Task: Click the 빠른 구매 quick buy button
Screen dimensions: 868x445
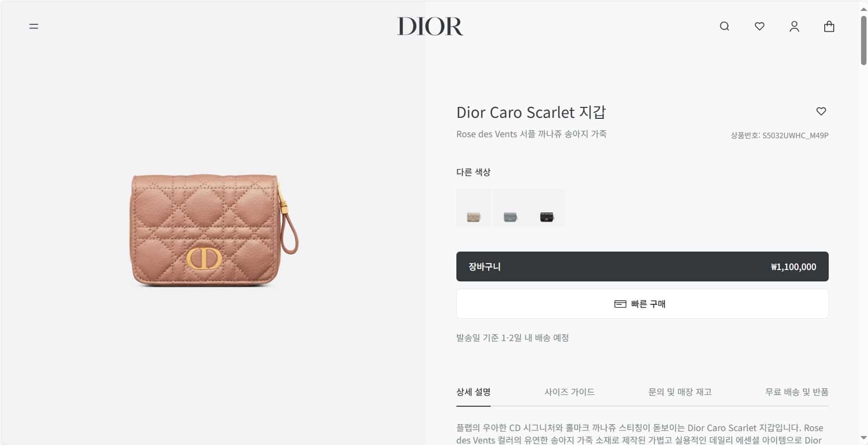Action: click(642, 304)
